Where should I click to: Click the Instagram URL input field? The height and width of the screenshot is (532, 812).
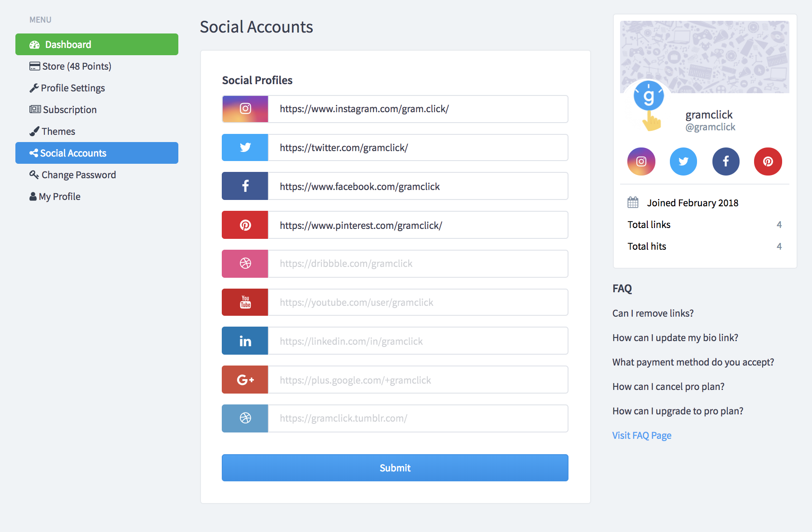[418, 109]
